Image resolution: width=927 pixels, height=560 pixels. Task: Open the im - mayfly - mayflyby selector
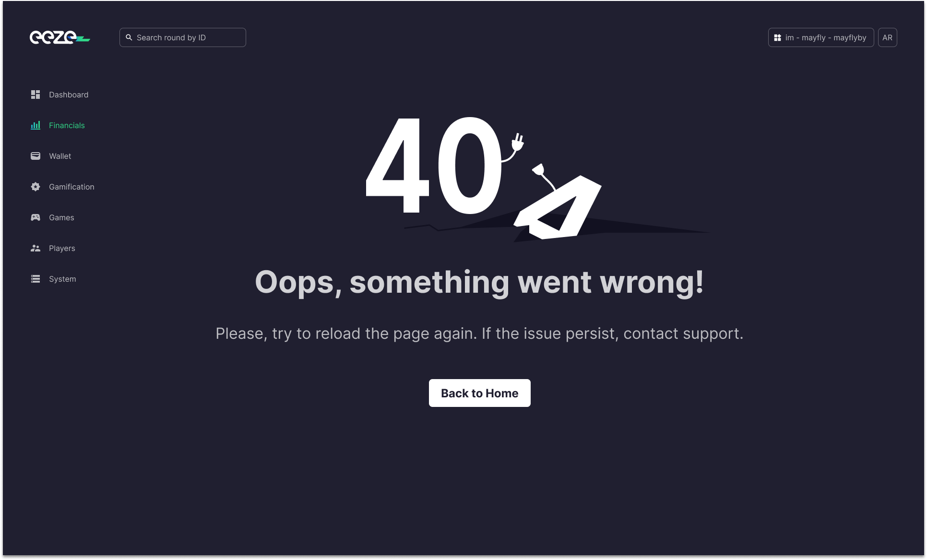pos(821,37)
